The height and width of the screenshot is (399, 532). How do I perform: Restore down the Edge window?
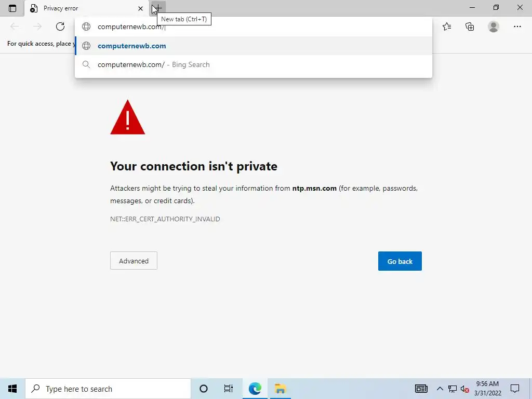(x=496, y=7)
